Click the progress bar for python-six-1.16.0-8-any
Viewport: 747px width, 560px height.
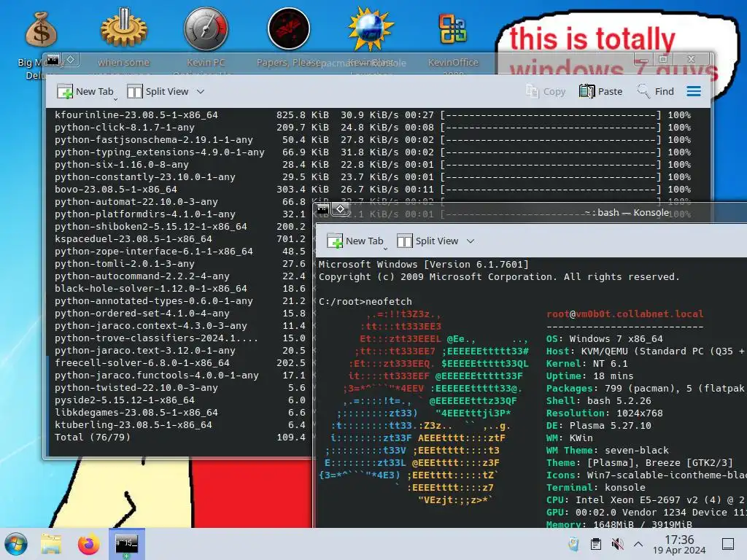550,164
